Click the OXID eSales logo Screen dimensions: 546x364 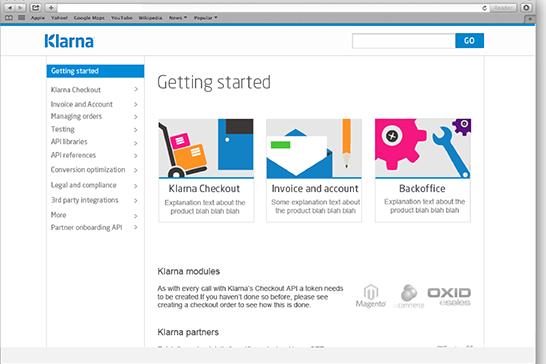pyautogui.click(x=450, y=296)
